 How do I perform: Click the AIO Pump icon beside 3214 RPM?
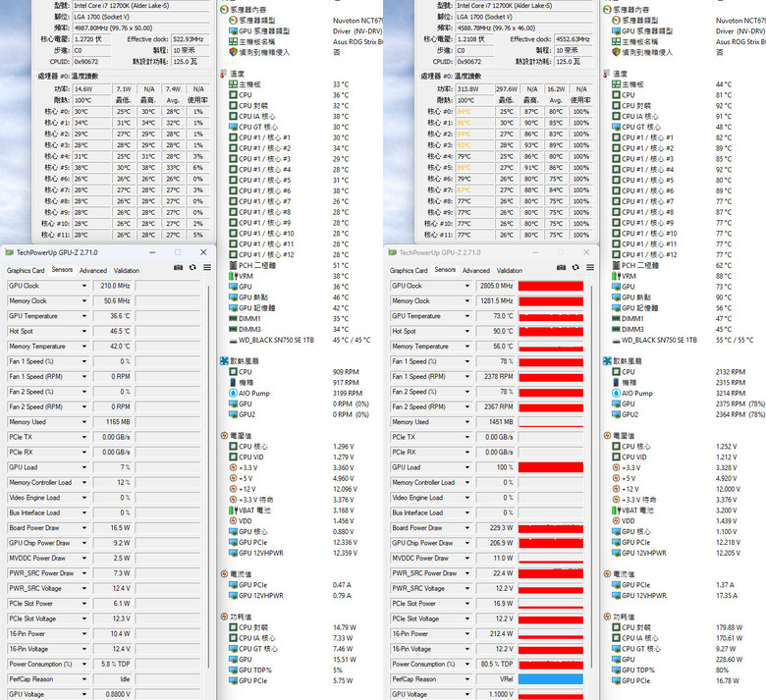pos(617,394)
